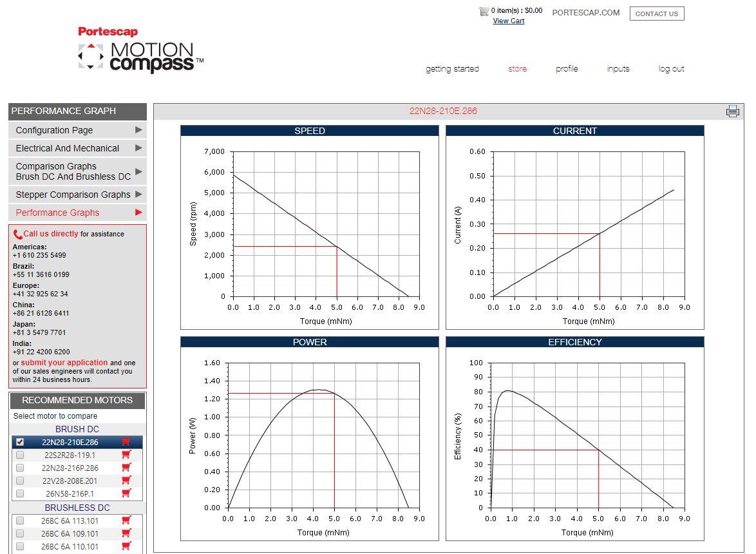Select Performance Graphs sidebar item

click(x=78, y=213)
